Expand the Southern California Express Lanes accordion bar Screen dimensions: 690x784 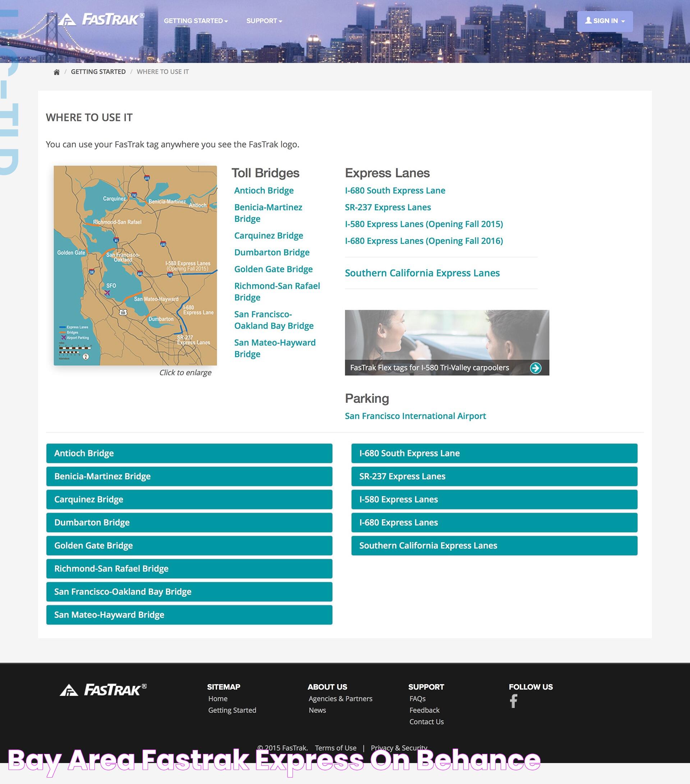(x=494, y=546)
